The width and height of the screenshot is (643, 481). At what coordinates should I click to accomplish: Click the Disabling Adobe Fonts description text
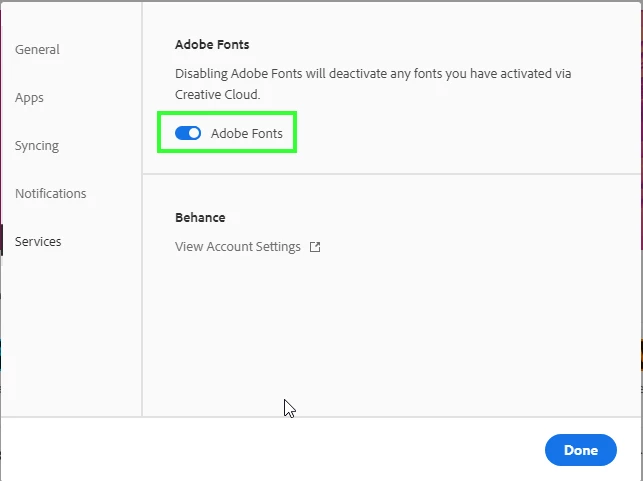point(373,84)
